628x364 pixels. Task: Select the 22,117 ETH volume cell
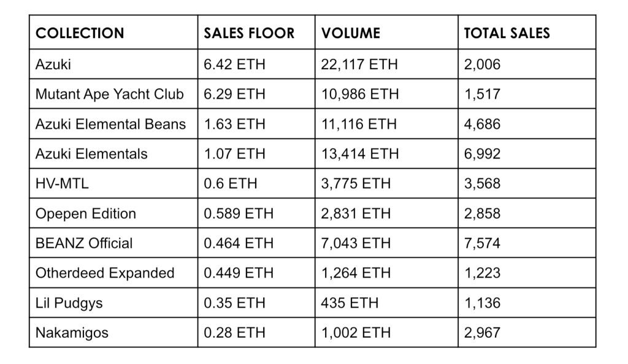[359, 64]
